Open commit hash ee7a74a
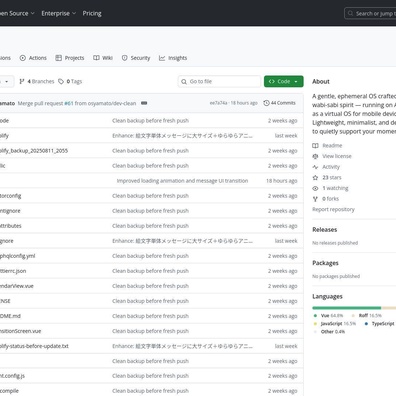This screenshot has height=396, width=396. (218, 103)
